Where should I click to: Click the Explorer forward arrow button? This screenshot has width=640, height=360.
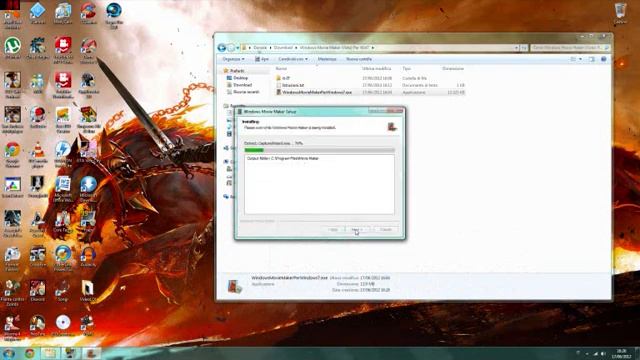tap(231, 48)
